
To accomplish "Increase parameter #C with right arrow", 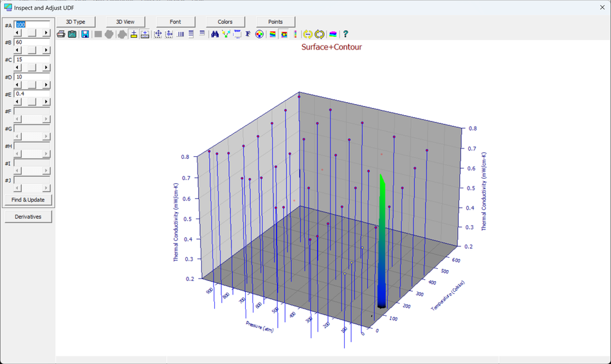I will 46,68.
